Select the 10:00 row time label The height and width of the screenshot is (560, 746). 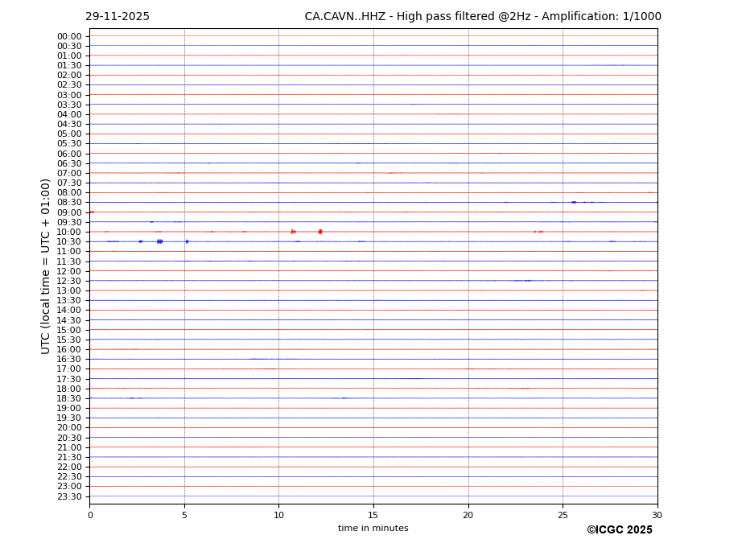(x=68, y=232)
